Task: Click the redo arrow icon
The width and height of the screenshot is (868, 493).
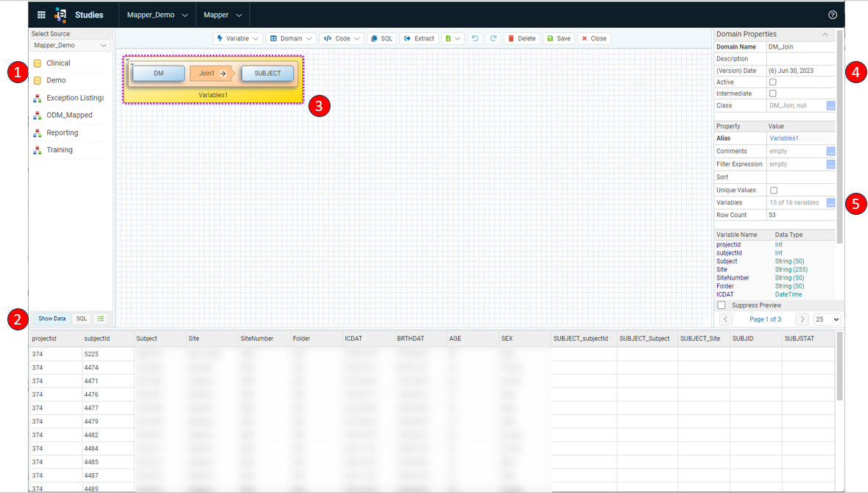Action: (493, 38)
